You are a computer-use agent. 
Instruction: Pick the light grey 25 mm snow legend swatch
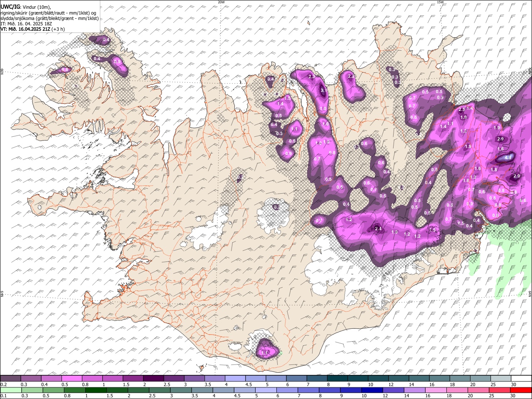pos(501,378)
